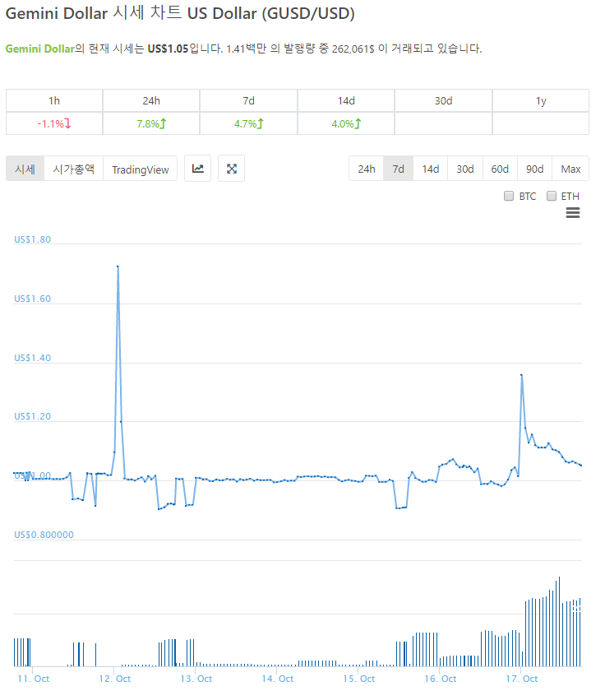Click the 15. Oct date label
Screen dimensions: 605x700
click(358, 679)
